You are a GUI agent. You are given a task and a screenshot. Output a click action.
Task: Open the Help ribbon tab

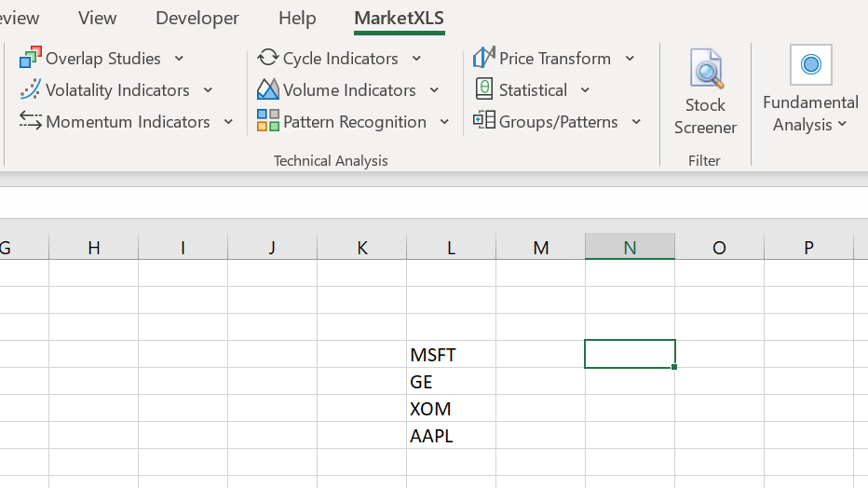(297, 18)
